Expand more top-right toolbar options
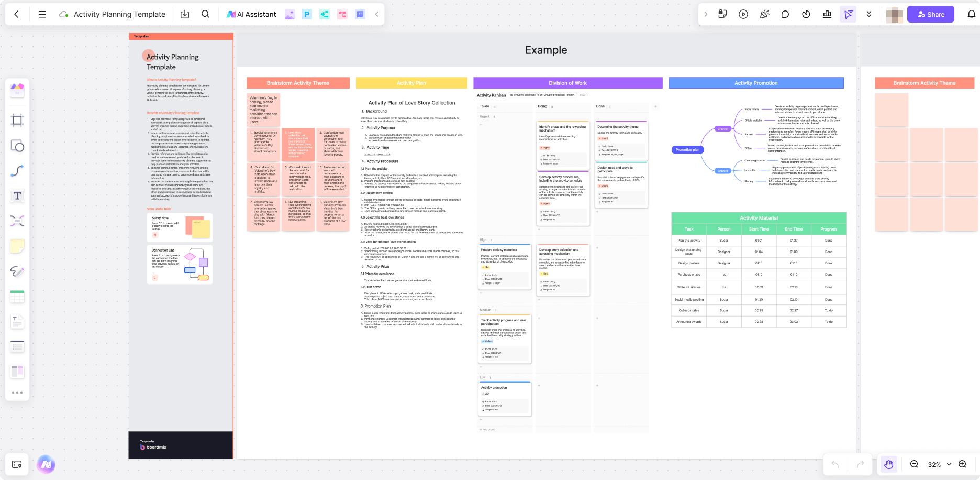This screenshot has width=980, height=480. [869, 14]
